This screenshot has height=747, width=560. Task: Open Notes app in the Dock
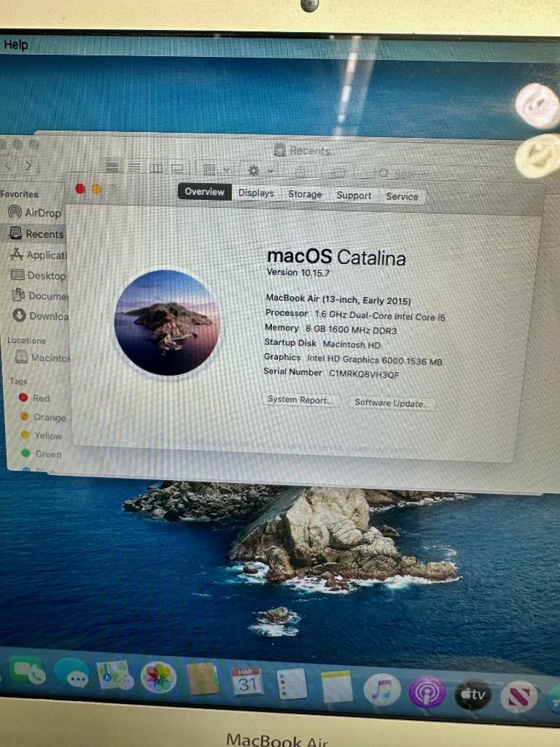[x=337, y=686]
